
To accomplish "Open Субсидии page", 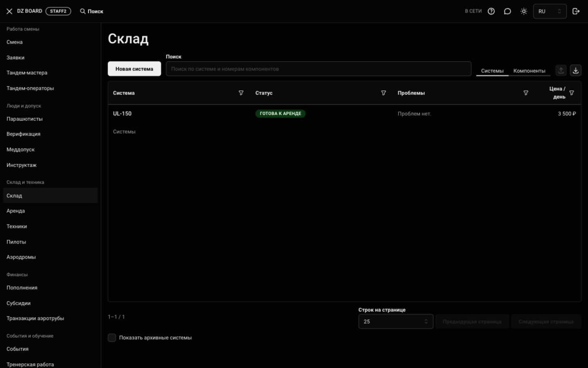I will coord(50,303).
